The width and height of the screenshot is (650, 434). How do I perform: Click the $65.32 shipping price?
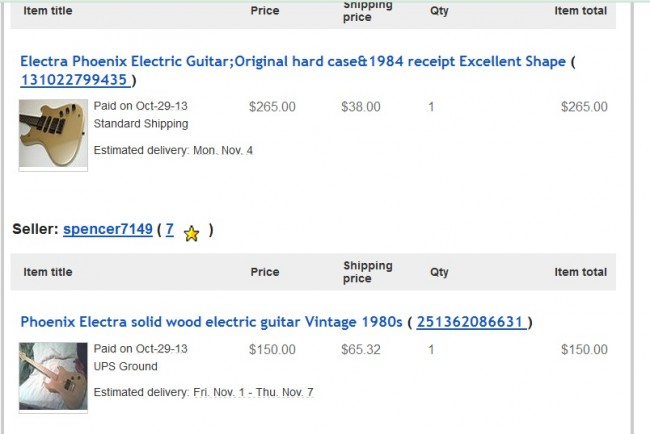pyautogui.click(x=360, y=350)
